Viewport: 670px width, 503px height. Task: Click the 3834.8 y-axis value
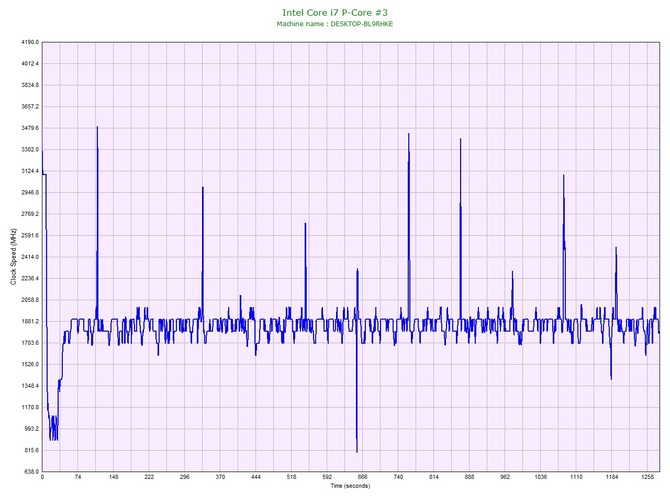[30, 85]
